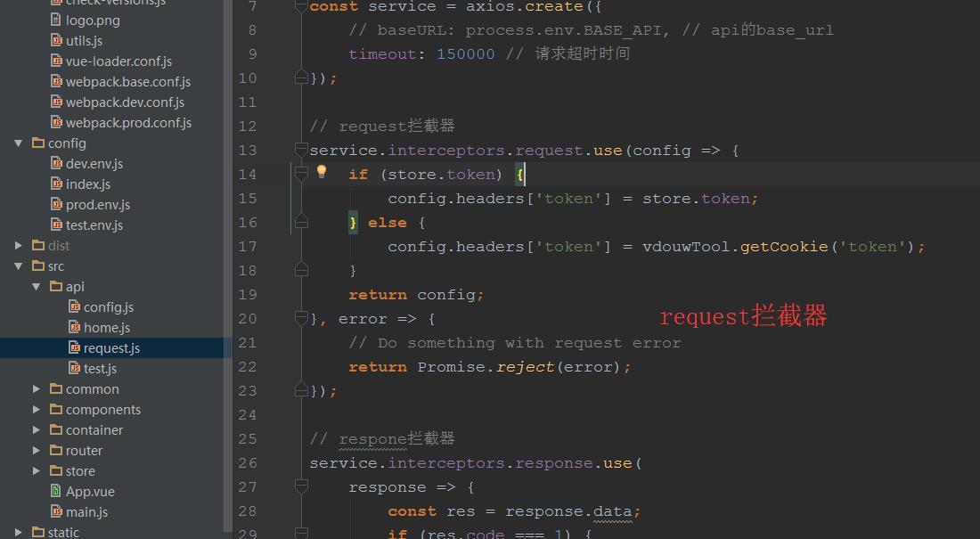
Task: Click the webpack.prod.conf.js file icon
Action: click(x=56, y=123)
